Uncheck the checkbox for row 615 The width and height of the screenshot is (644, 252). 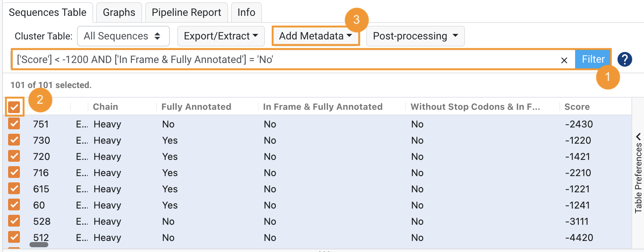point(14,189)
